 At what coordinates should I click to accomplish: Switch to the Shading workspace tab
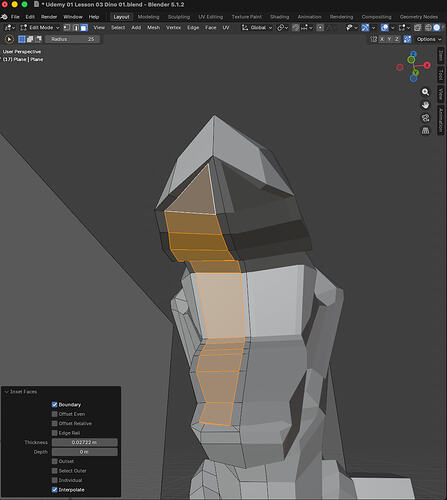[x=279, y=17]
